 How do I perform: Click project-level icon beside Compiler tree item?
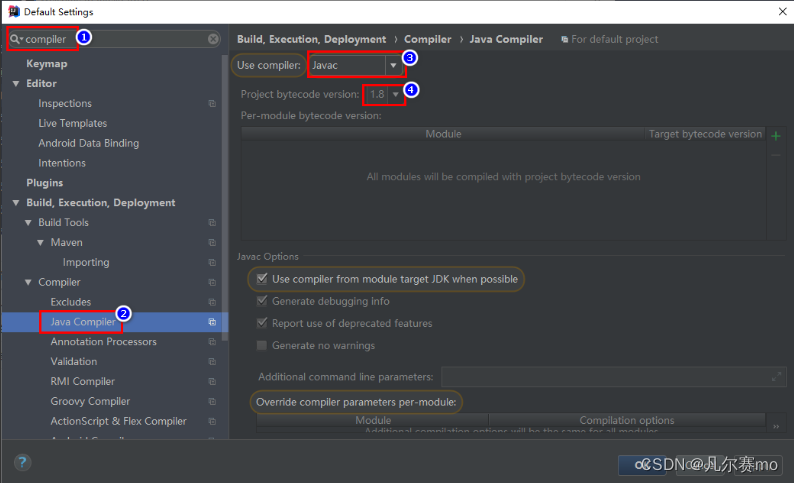[212, 282]
